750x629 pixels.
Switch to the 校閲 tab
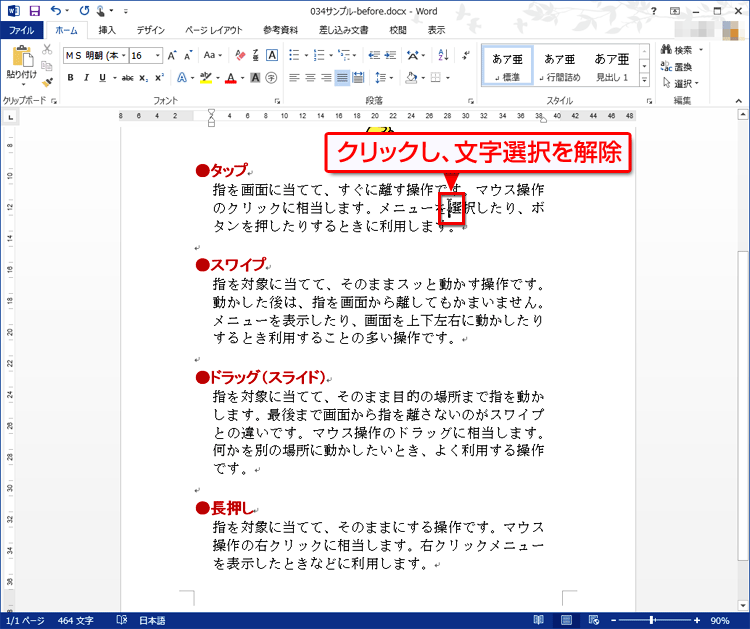397,30
